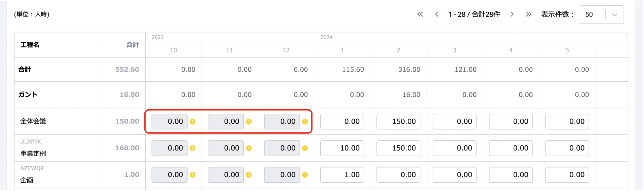The height and width of the screenshot is (191, 644).
Task: Click warning icon beside 企画 November cell
Action: click(249, 175)
